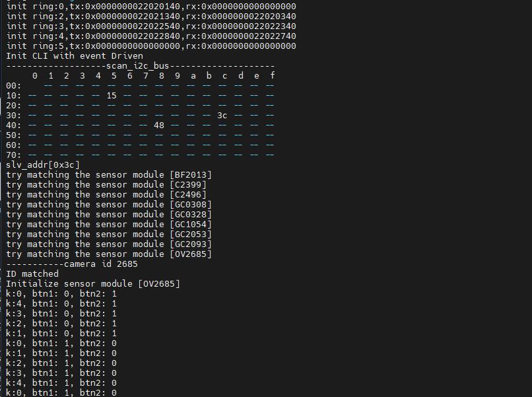Click the 'k:1, btn1: 1, btn2: 0' line
Viewport: 532px width, 397px height.
pos(61,353)
